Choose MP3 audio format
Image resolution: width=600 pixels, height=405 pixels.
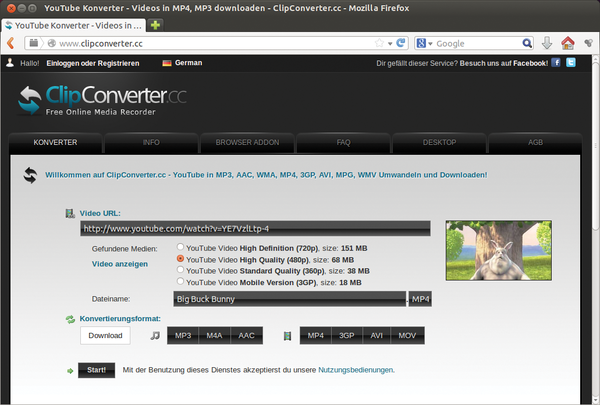tap(183, 336)
